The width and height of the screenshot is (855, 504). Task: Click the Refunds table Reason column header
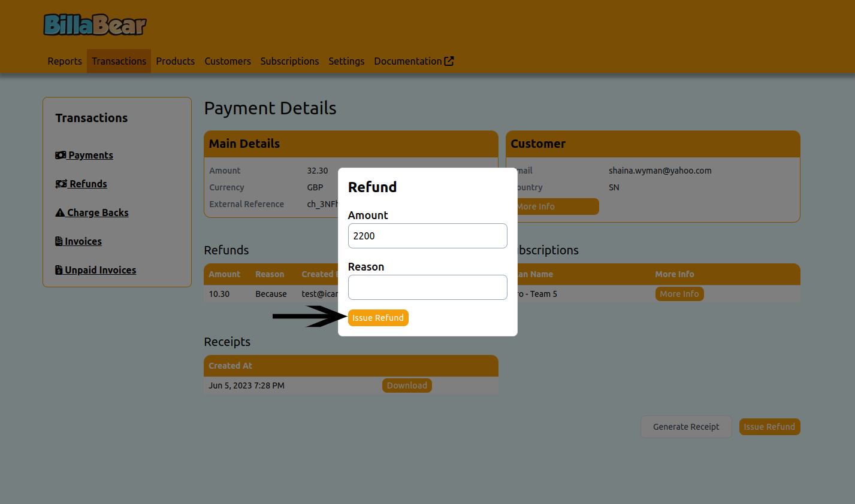[x=270, y=274]
